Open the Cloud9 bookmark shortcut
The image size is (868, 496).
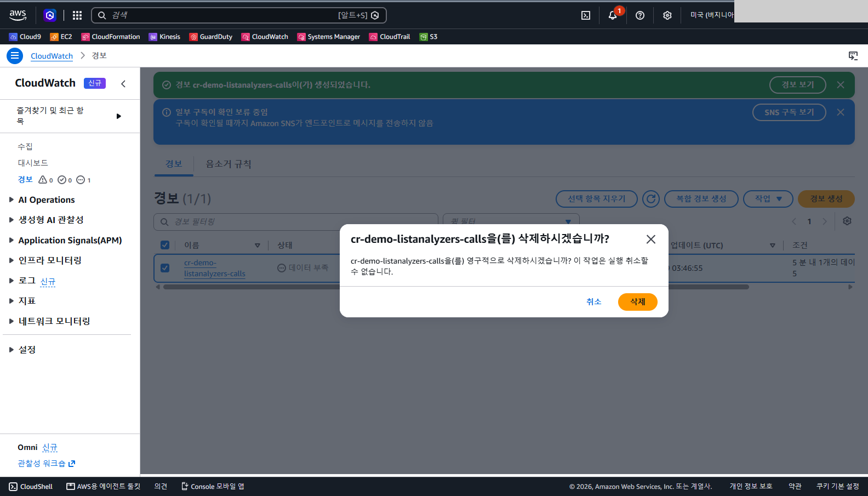tap(25, 37)
